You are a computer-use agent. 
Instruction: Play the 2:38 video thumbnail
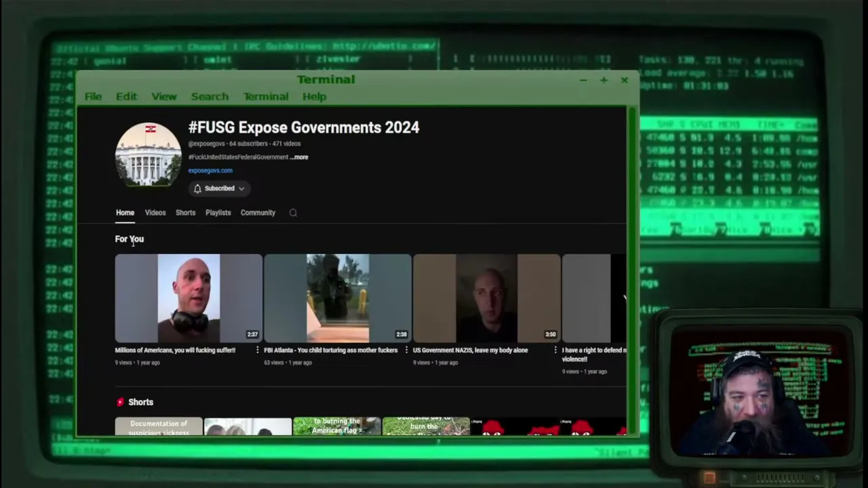coord(338,298)
